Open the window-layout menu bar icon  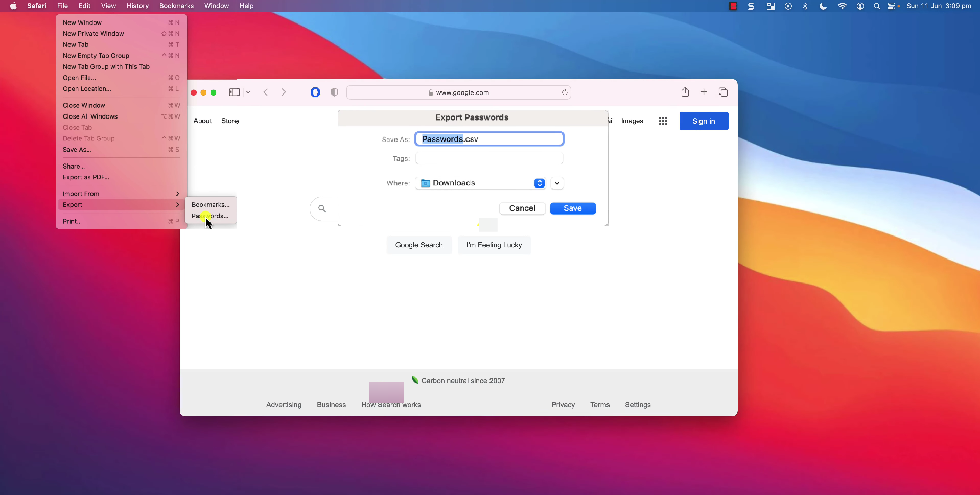tap(771, 6)
